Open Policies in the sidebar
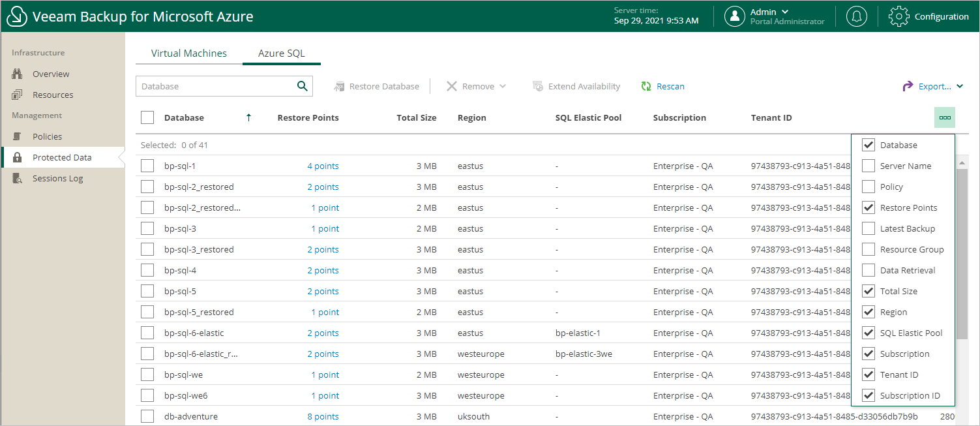Screen dimensions: 980x426 [48, 136]
